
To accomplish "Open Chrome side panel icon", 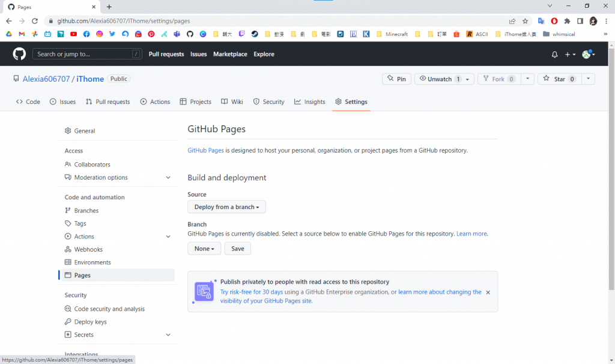I will pyautogui.click(x=580, y=21).
